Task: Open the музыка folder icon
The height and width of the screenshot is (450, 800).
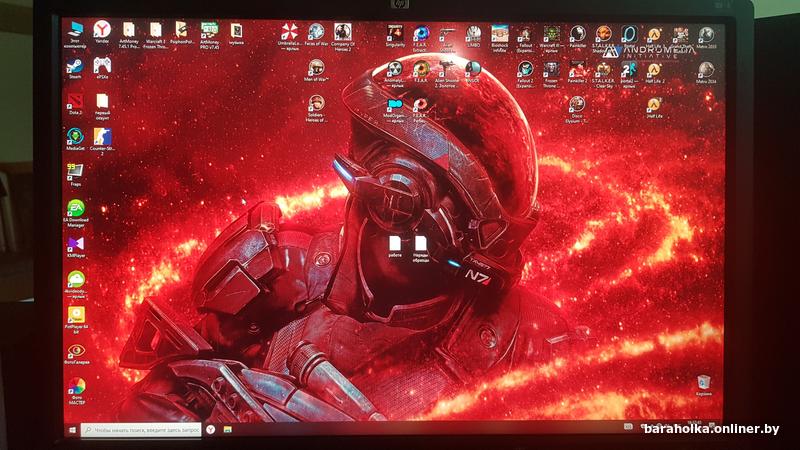Action: click(236, 32)
